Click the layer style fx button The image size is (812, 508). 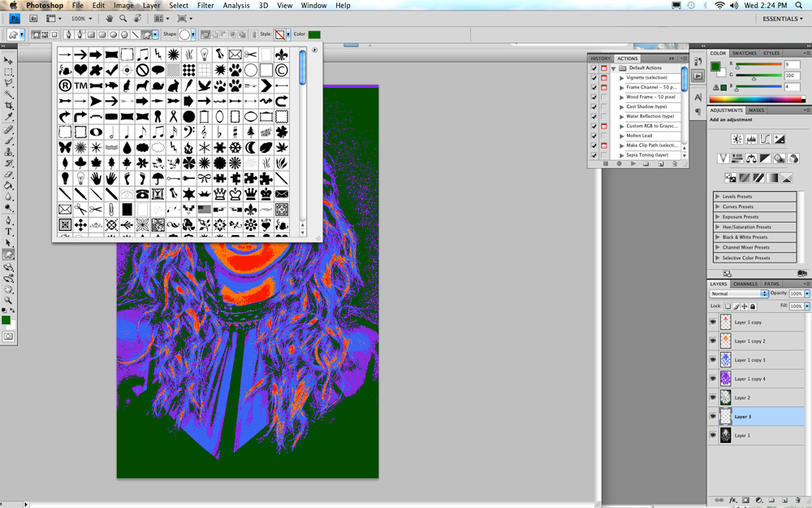pos(732,500)
